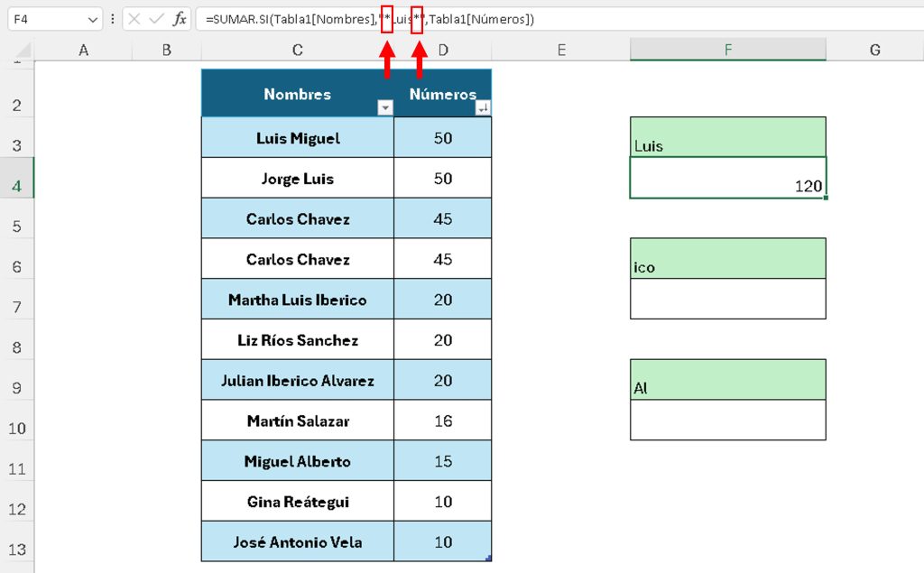Click the Cancel X icon in formula bar
This screenshot has height=573, width=924.
pos(134,18)
